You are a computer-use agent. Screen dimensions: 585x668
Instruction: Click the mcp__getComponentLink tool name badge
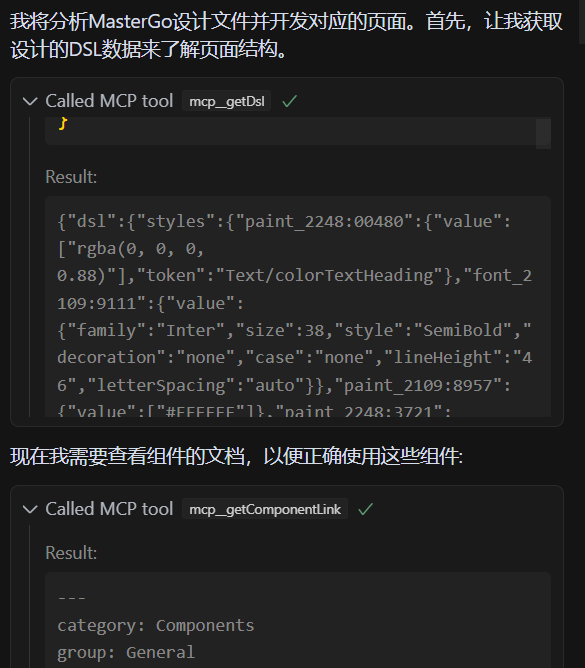click(265, 509)
